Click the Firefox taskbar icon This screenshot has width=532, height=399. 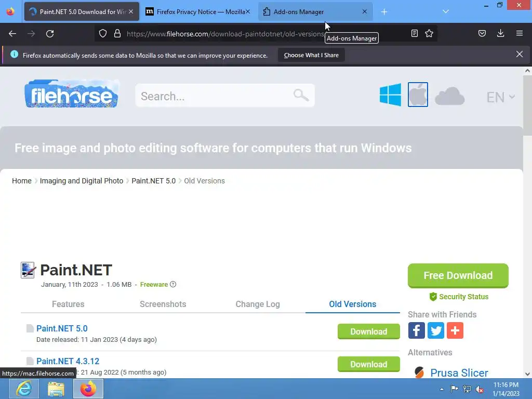point(88,389)
